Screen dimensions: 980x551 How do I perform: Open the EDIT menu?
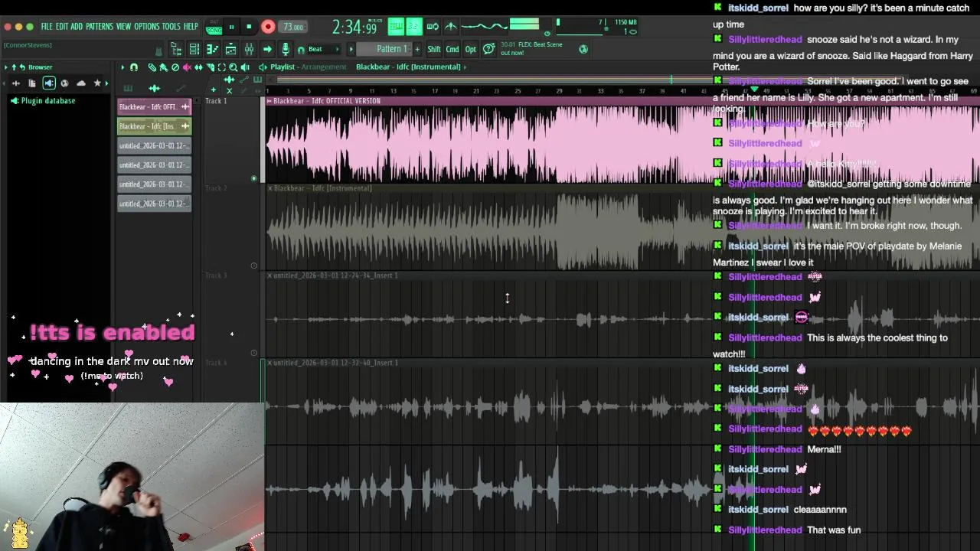tap(62, 27)
